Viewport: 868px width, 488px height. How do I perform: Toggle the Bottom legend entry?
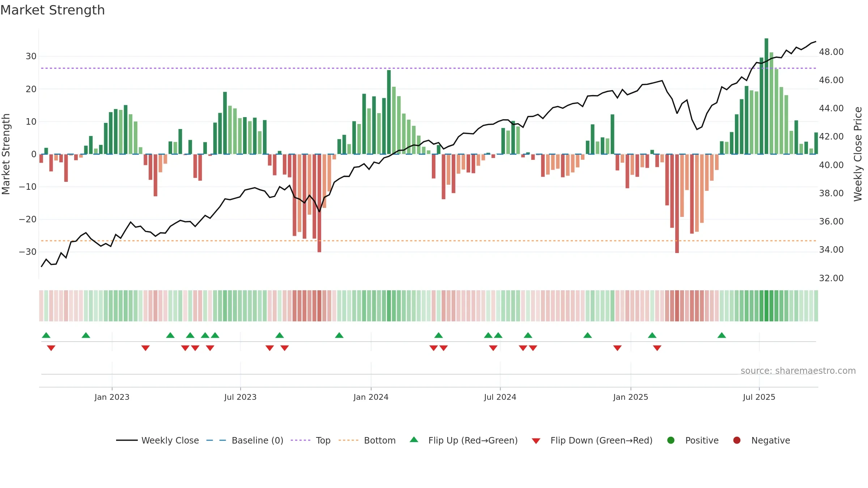[367, 440]
